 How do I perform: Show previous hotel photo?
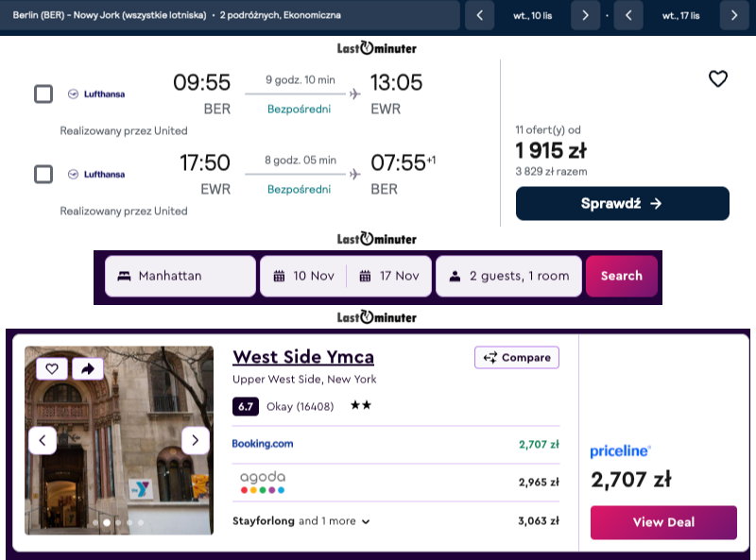click(x=43, y=440)
